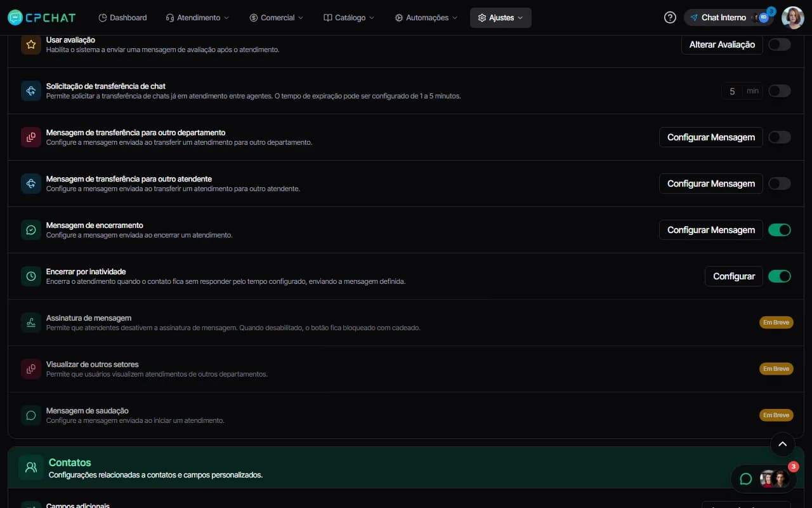
Task: Click the Assinatura de mensagem signature icon
Action: 31,323
